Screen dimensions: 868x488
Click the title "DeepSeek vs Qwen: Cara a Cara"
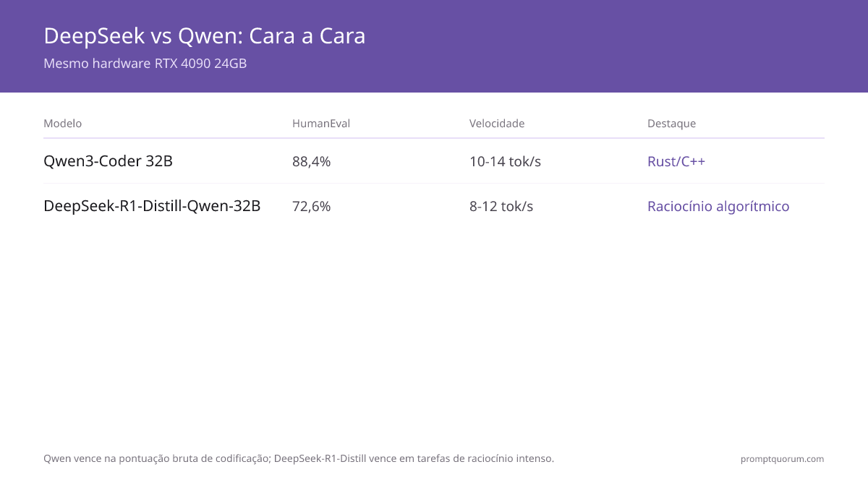tap(205, 35)
